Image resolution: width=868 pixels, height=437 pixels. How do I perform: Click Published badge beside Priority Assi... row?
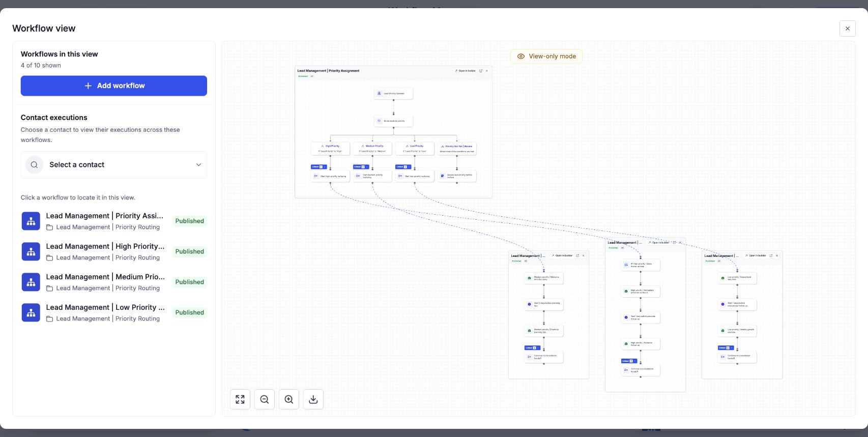(x=190, y=221)
